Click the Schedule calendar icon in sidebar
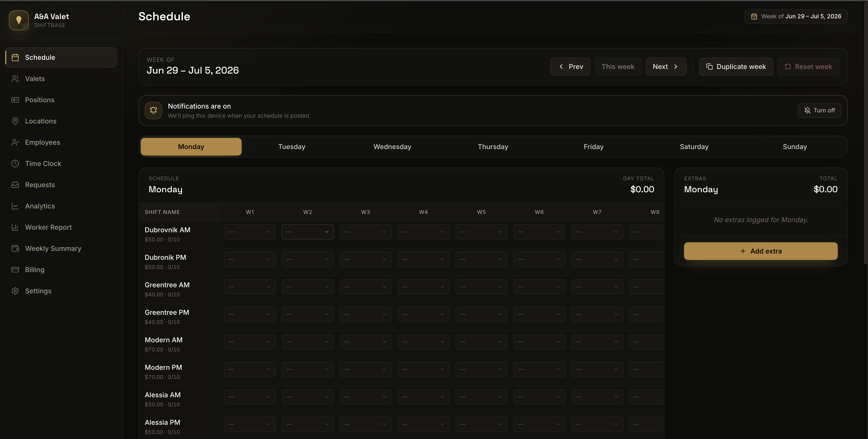Image resolution: width=868 pixels, height=439 pixels. (15, 57)
